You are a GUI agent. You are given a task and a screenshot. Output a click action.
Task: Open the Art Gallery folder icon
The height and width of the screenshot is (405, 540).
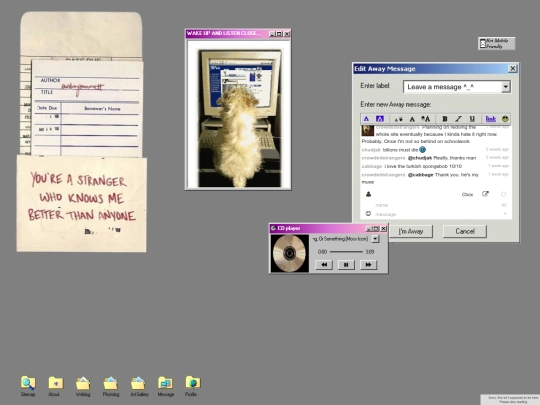point(138,383)
